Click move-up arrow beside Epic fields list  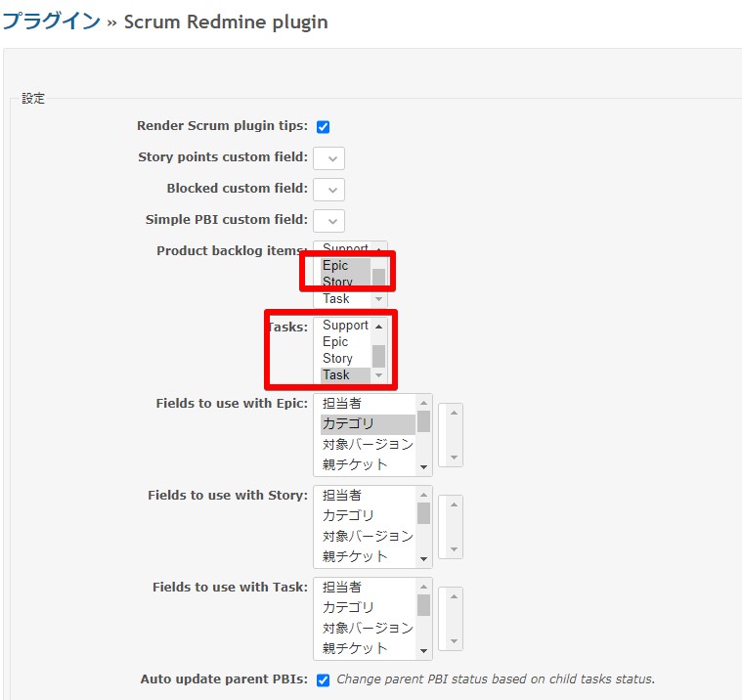tap(454, 414)
